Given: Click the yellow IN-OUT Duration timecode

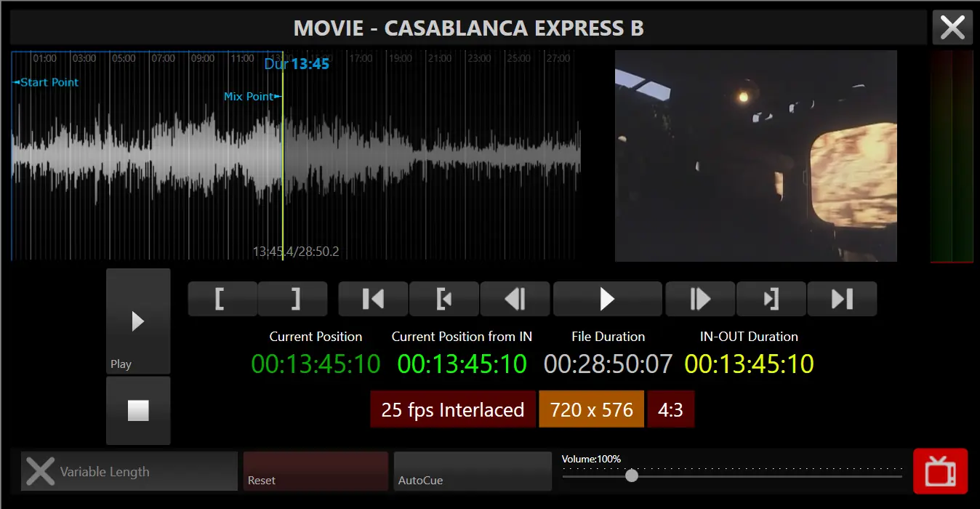Looking at the screenshot, I should [750, 364].
